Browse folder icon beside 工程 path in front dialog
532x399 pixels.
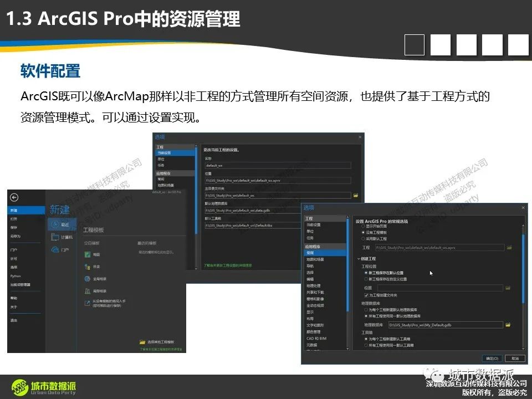coord(509,248)
